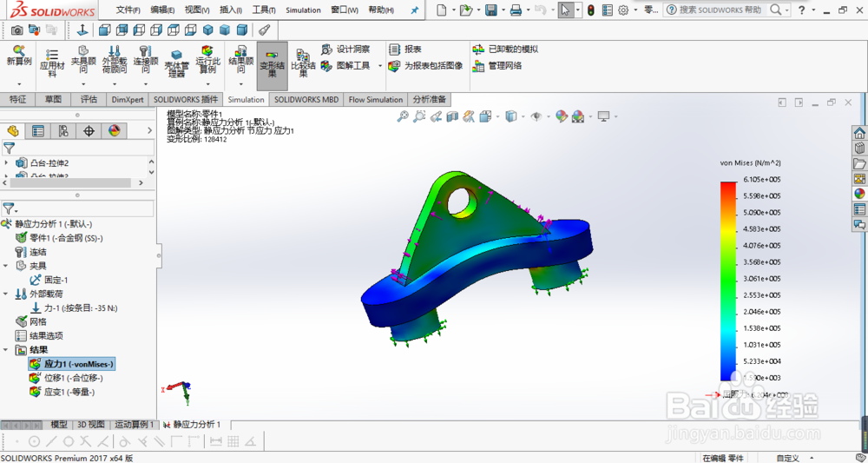
Task: Click the Section View icon
Action: [452, 116]
